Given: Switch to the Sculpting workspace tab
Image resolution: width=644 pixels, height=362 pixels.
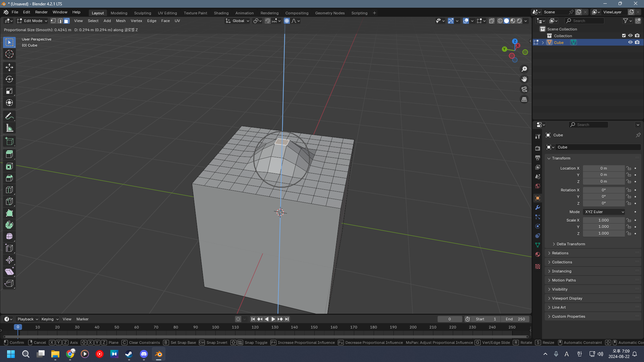Looking at the screenshot, I should (x=143, y=13).
